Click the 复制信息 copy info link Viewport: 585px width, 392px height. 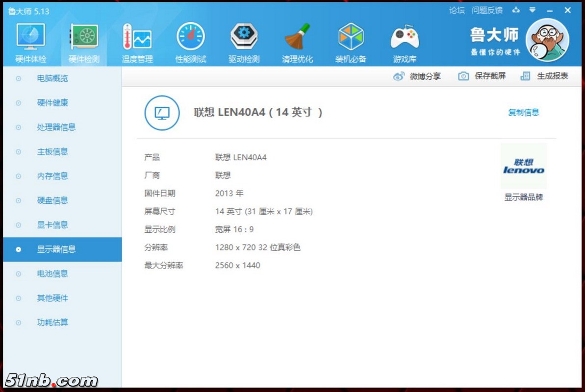tap(523, 112)
